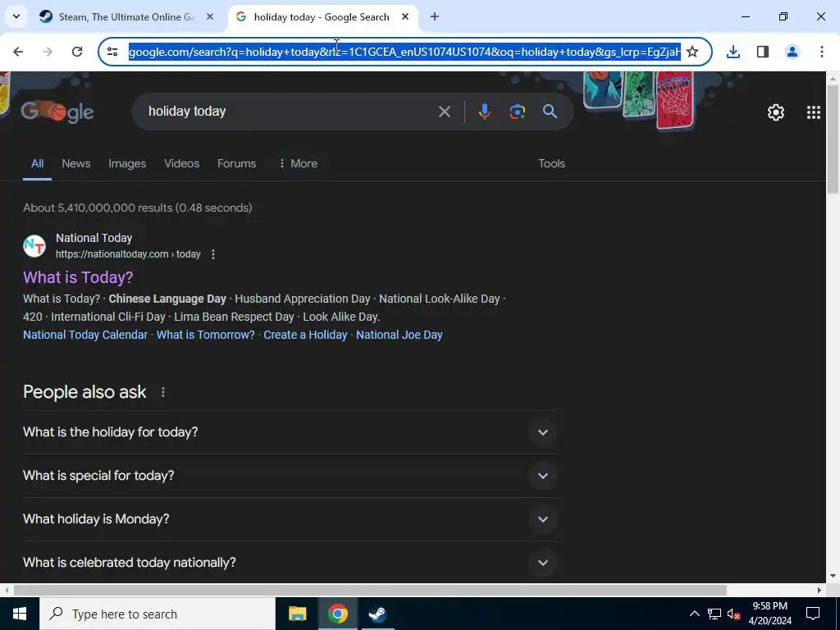
Task: Open the Windows Start menu
Action: pos(20,614)
